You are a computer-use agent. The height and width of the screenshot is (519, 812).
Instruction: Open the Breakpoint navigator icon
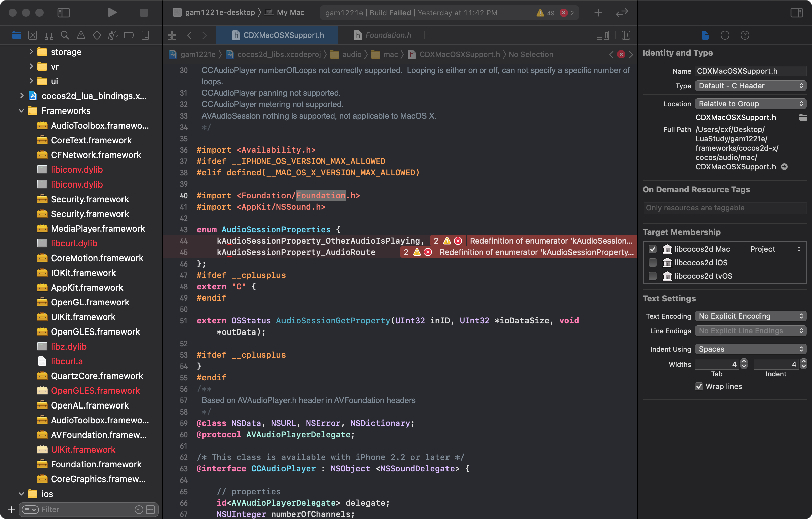tap(129, 35)
